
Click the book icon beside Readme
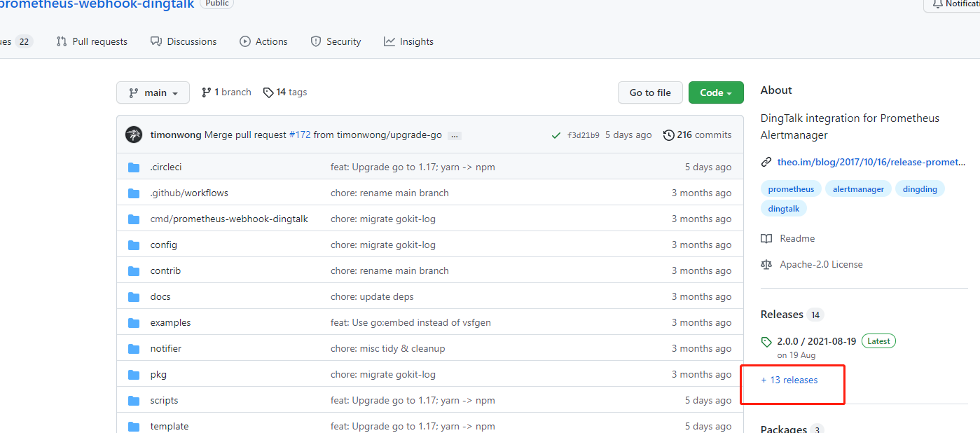[x=766, y=238]
